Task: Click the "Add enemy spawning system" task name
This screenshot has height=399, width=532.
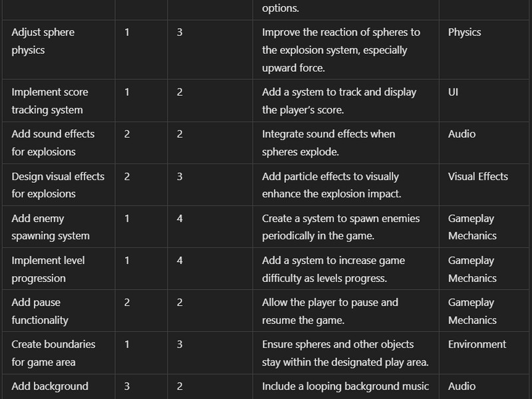Action: (x=51, y=227)
